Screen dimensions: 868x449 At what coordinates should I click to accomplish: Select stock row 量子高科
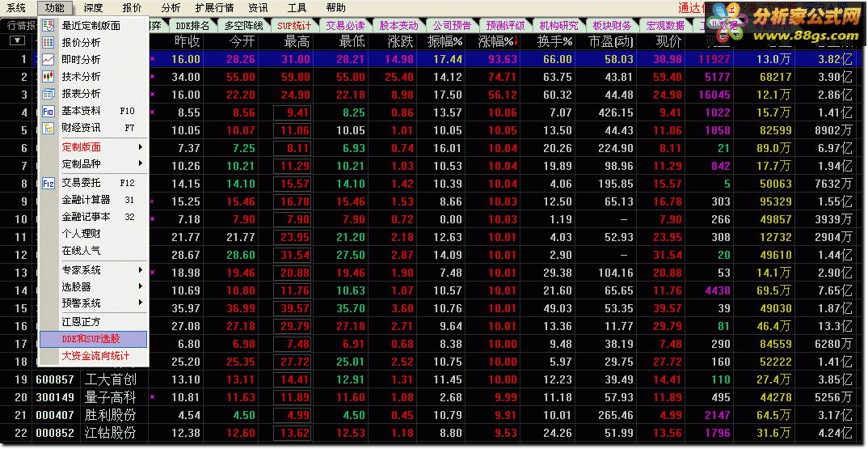pos(110,397)
